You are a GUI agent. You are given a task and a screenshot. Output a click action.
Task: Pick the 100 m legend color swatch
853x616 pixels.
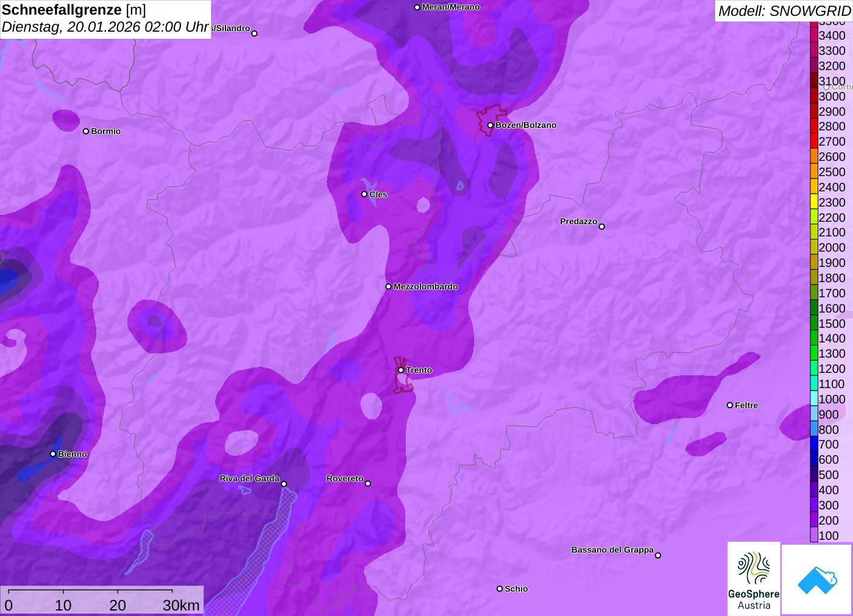tap(814, 536)
